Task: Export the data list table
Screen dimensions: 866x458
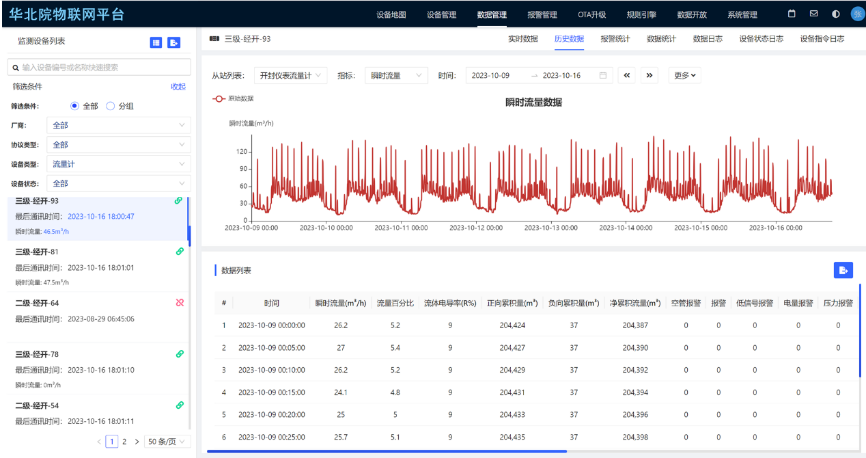Action: click(x=843, y=270)
